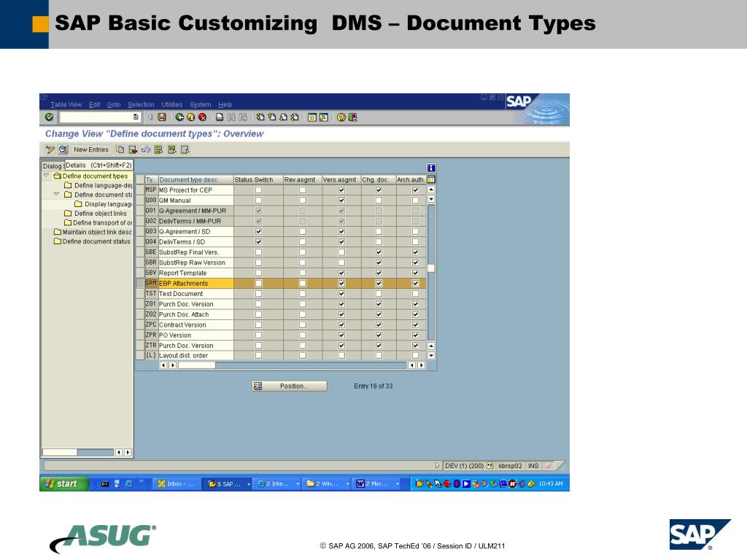Image resolution: width=747 pixels, height=560 pixels.
Task: Open the Utilities menu
Action: [172, 105]
